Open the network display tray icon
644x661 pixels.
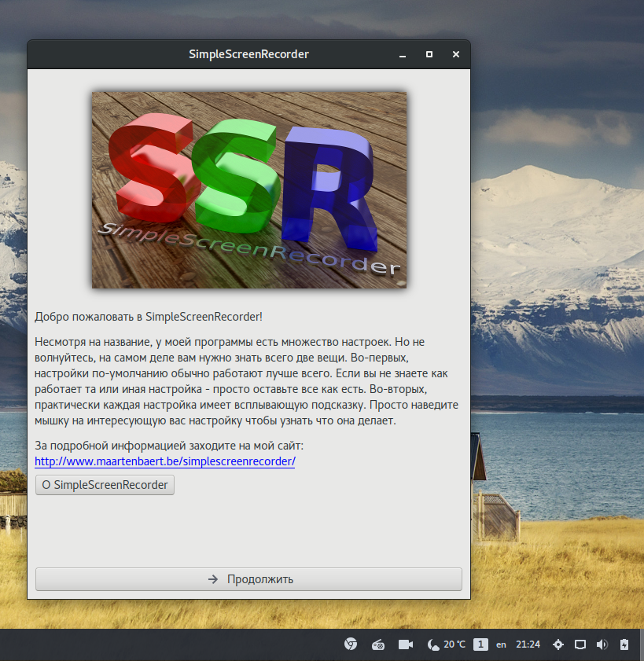[x=580, y=644]
